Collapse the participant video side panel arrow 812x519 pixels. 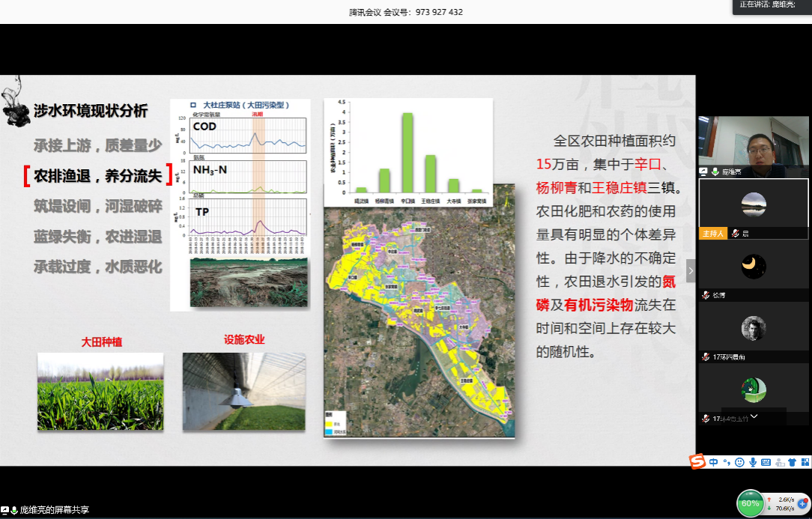pos(691,270)
